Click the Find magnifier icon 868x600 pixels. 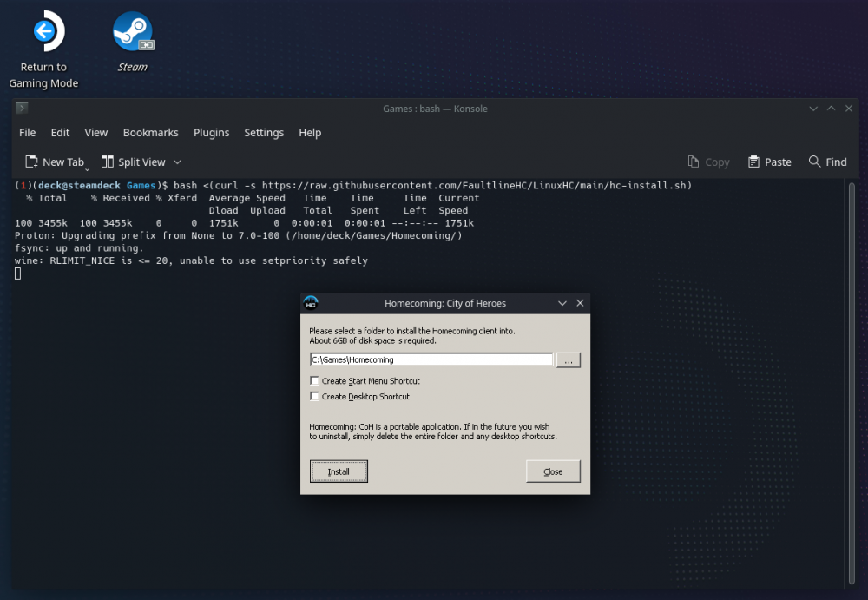[814, 162]
